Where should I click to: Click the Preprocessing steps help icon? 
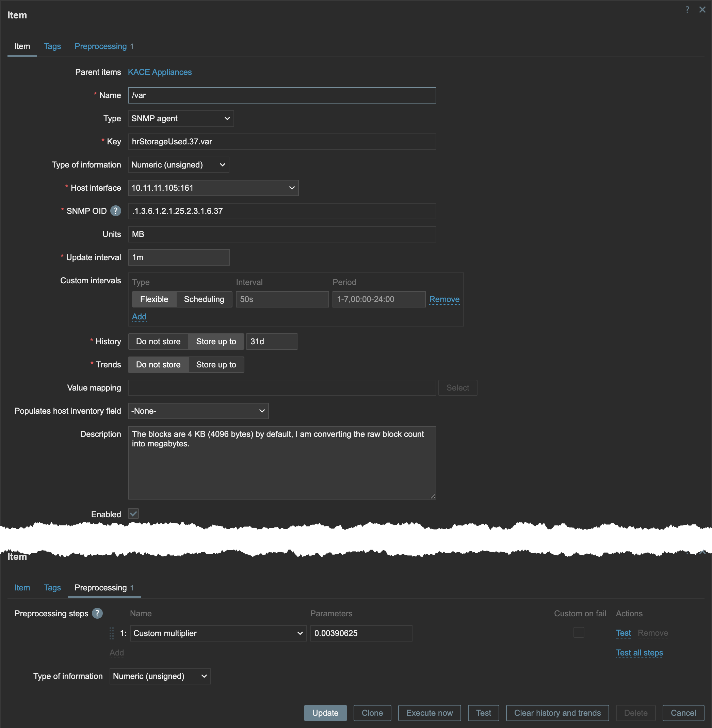97,613
